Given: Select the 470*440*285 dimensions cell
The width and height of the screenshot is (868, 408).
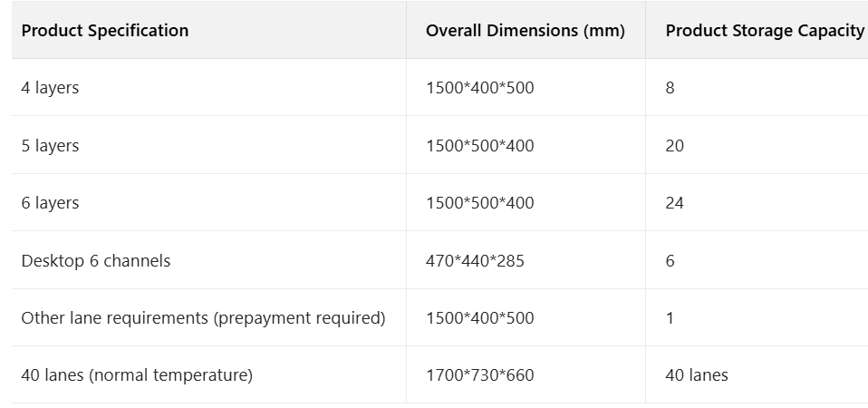Looking at the screenshot, I should pos(475,261).
